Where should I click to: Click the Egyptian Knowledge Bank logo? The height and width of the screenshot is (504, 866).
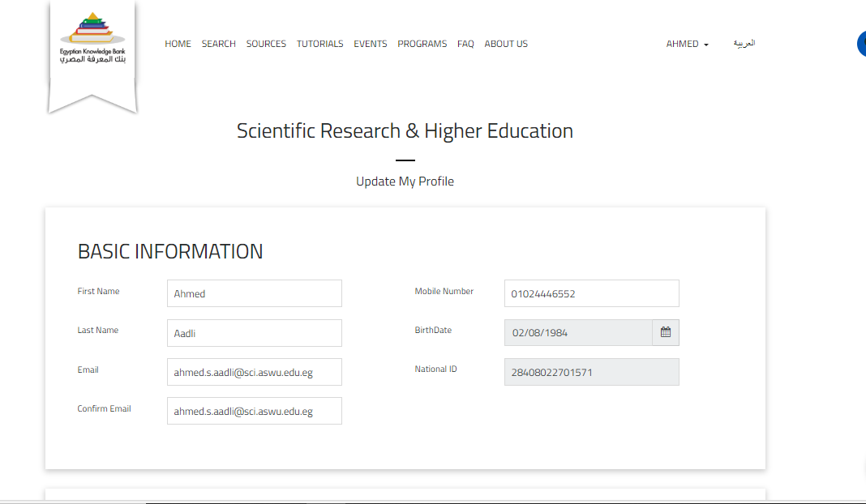[92, 41]
